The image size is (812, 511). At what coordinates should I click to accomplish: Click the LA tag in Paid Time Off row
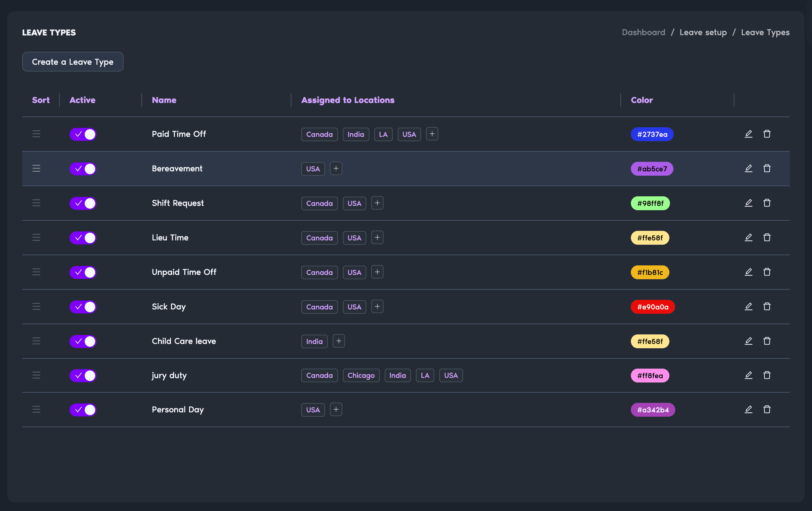[384, 134]
